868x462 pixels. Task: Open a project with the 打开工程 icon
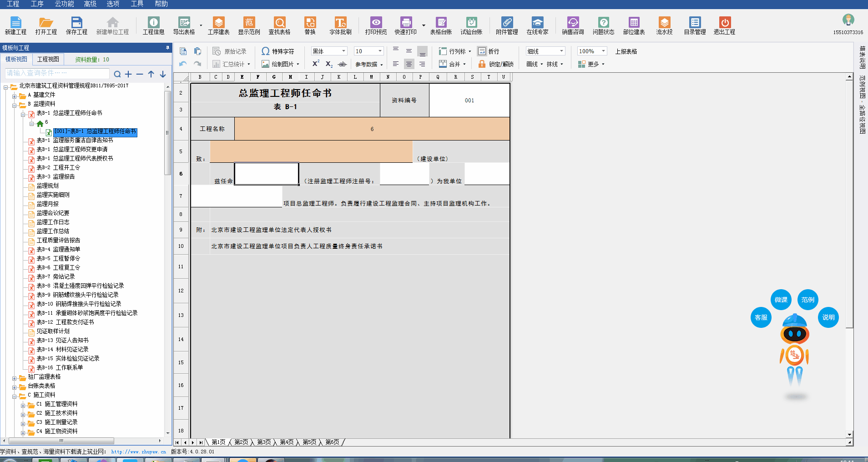[45, 25]
